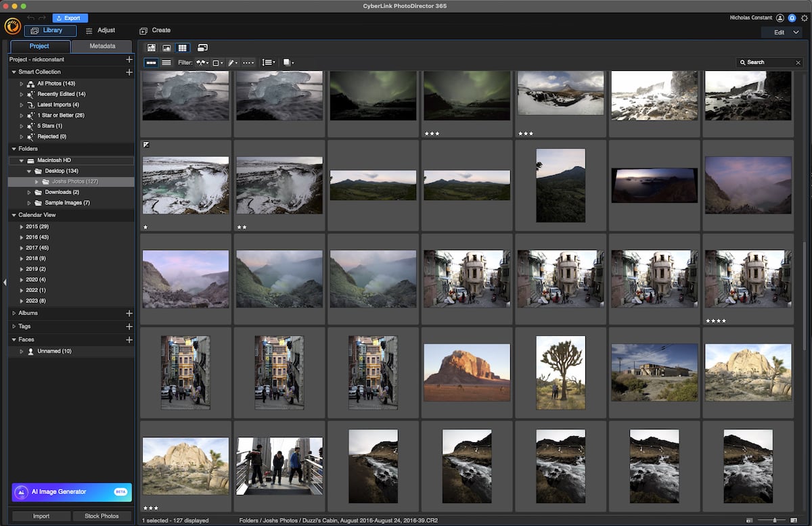This screenshot has width=812, height=526.
Task: Collapse the left panel using side arrow
Action: [x=4, y=282]
